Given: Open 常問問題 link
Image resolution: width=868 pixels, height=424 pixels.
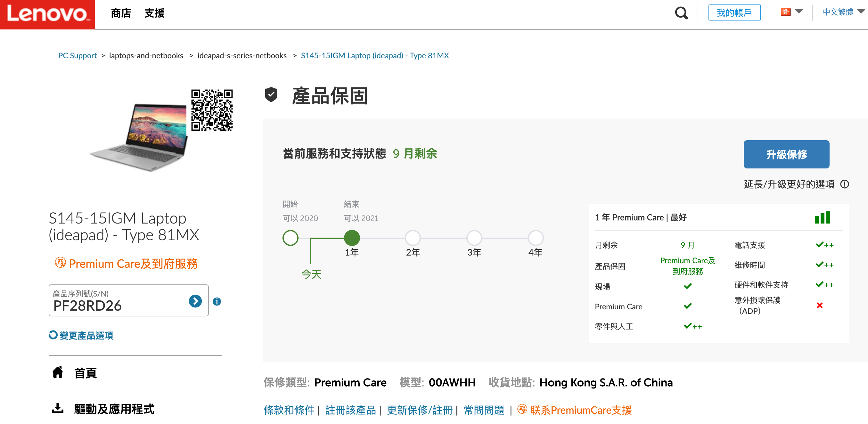Looking at the screenshot, I should [484, 410].
